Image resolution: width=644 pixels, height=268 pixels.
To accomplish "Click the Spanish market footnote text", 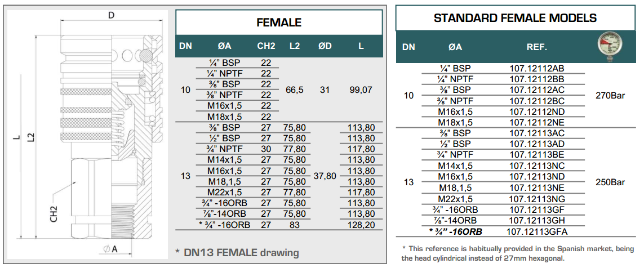I will tap(518, 253).
